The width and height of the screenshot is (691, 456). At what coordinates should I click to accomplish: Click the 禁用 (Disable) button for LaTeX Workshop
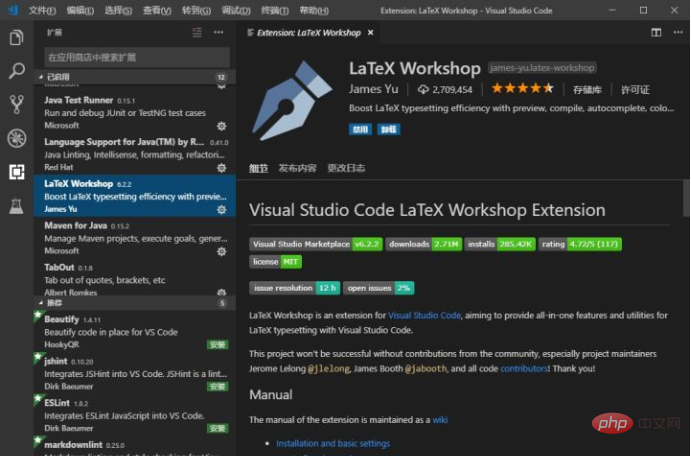pos(359,129)
